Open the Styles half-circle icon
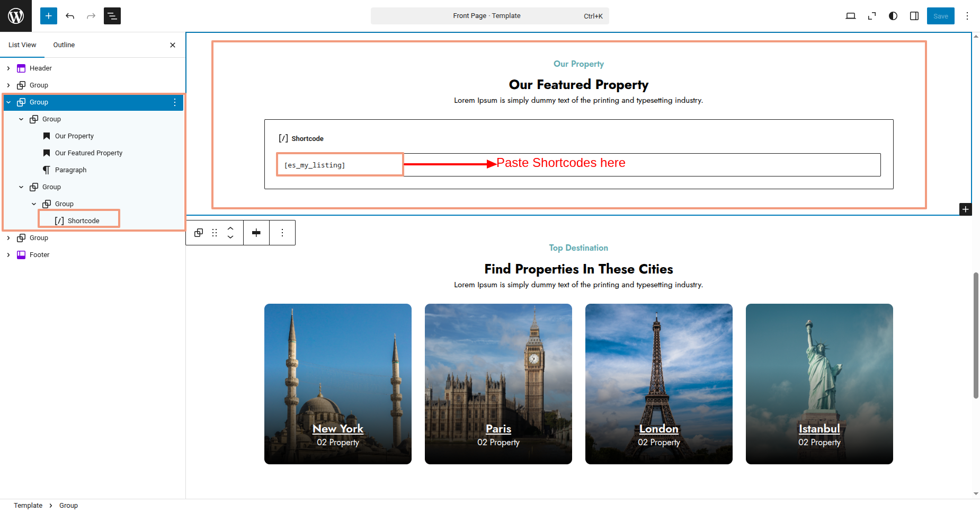The width and height of the screenshot is (980, 512). 893,16
